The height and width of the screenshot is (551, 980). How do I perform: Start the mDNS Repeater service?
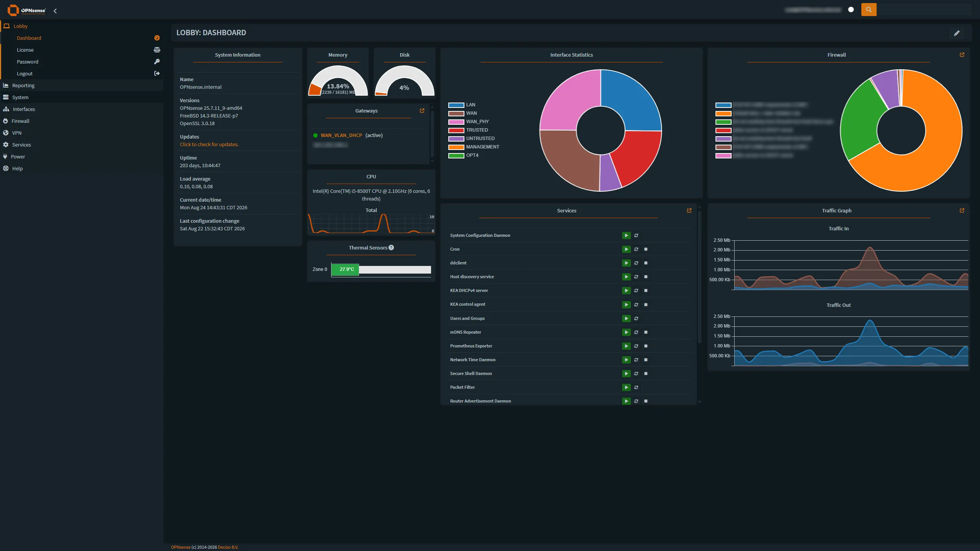(x=626, y=332)
